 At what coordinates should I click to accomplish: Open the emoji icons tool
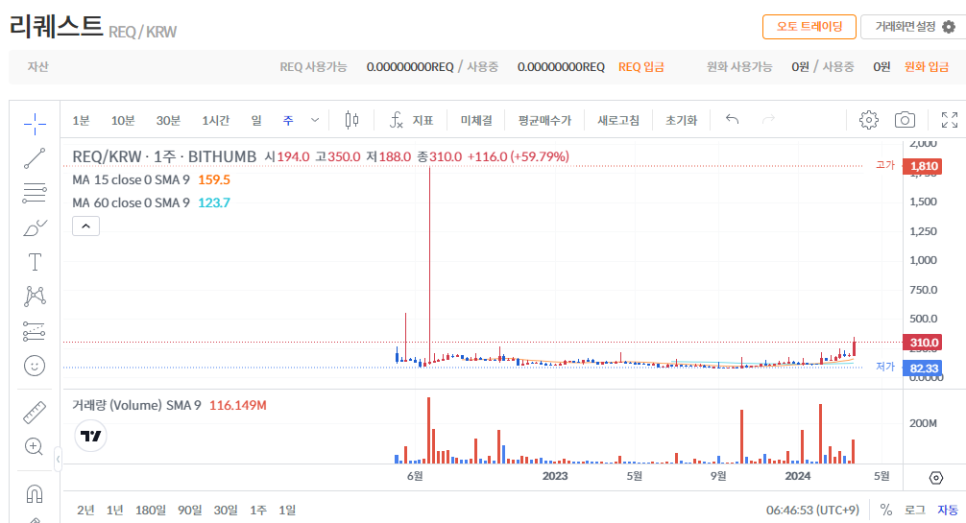(x=34, y=365)
